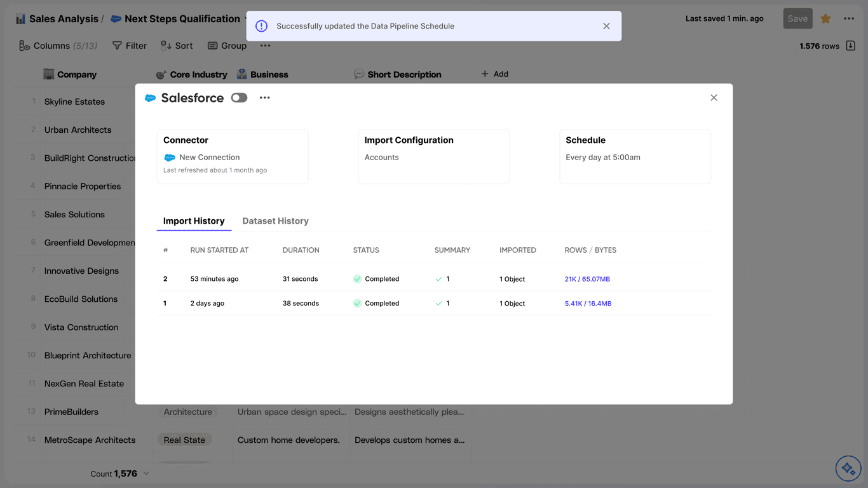This screenshot has width=868, height=488.
Task: Select the Pinnacle Properties row
Action: 83,186
